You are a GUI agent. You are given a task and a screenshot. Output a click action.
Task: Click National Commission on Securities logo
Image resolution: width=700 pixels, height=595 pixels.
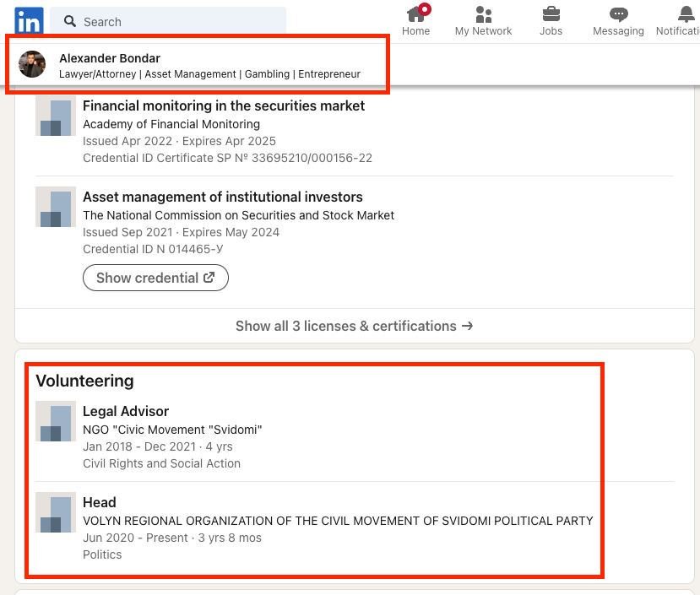[56, 207]
